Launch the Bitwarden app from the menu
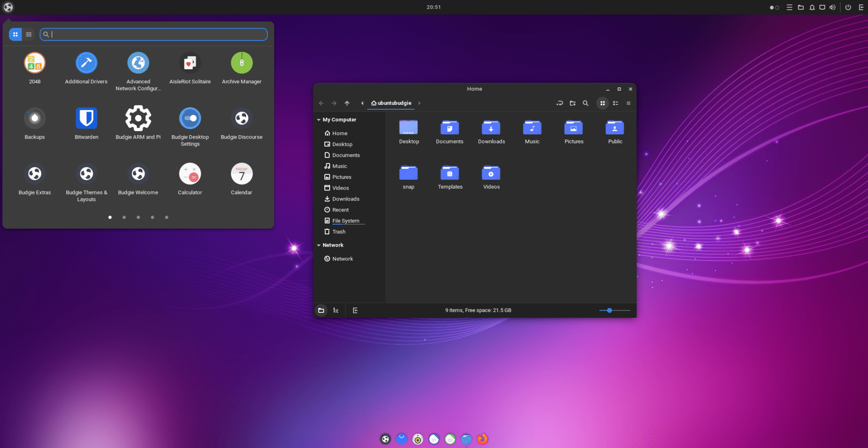Image resolution: width=868 pixels, height=448 pixels. [86, 118]
